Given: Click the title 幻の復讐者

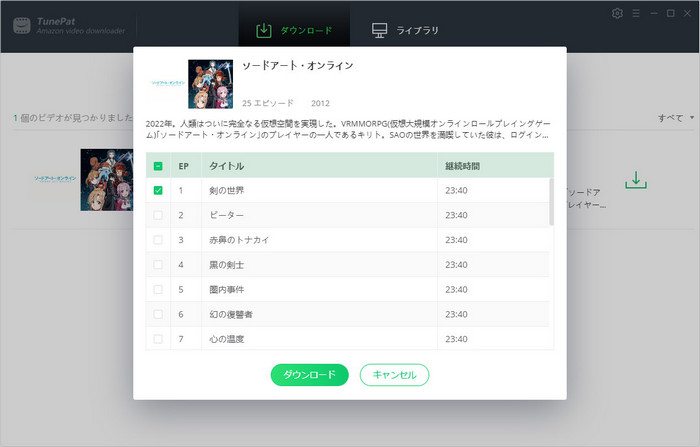Looking at the screenshot, I should pos(231,314).
